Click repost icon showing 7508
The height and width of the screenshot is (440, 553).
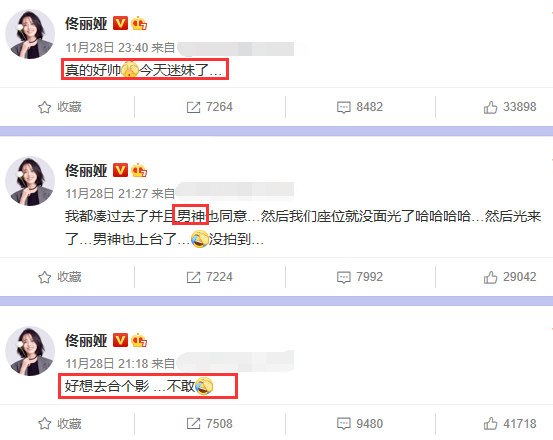point(193,423)
